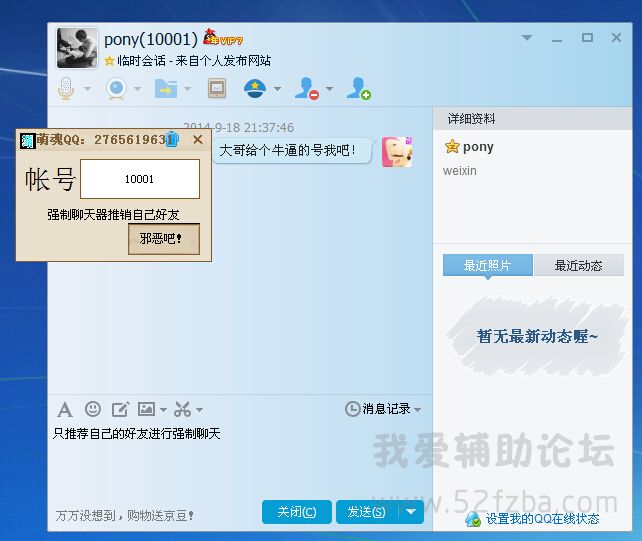The width and height of the screenshot is (642, 541).
Task: Minimize the QQ chat window
Action: tap(557, 39)
